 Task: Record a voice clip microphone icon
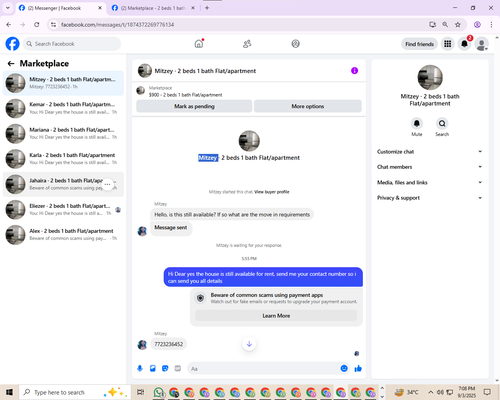pyautogui.click(x=140, y=368)
